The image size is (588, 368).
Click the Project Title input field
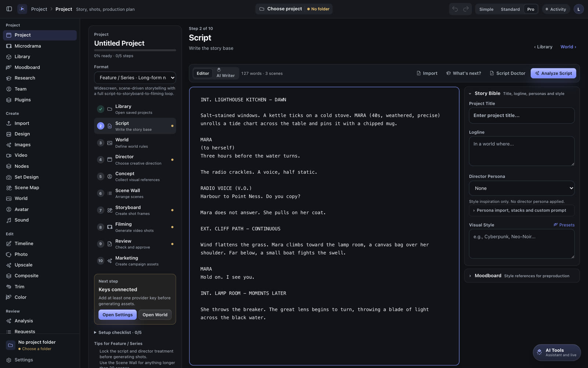[x=521, y=116]
